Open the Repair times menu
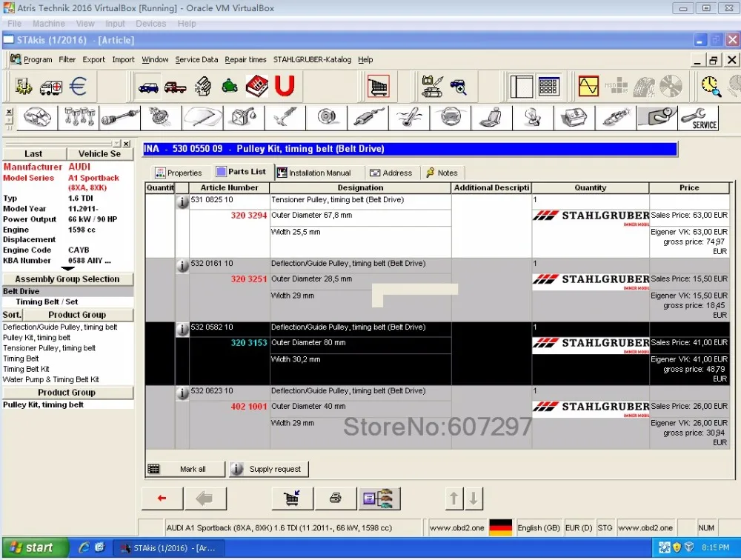Viewport: 741px width, 560px height. [x=245, y=59]
